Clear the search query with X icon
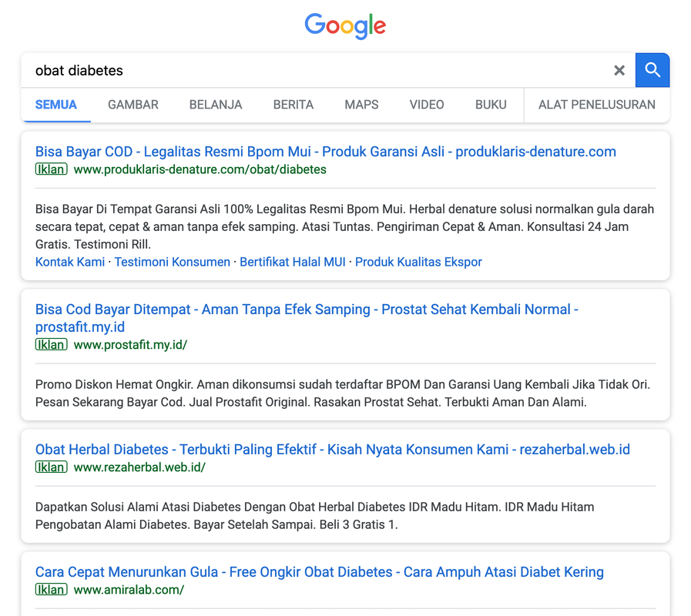This screenshot has height=616, width=691. pos(619,70)
